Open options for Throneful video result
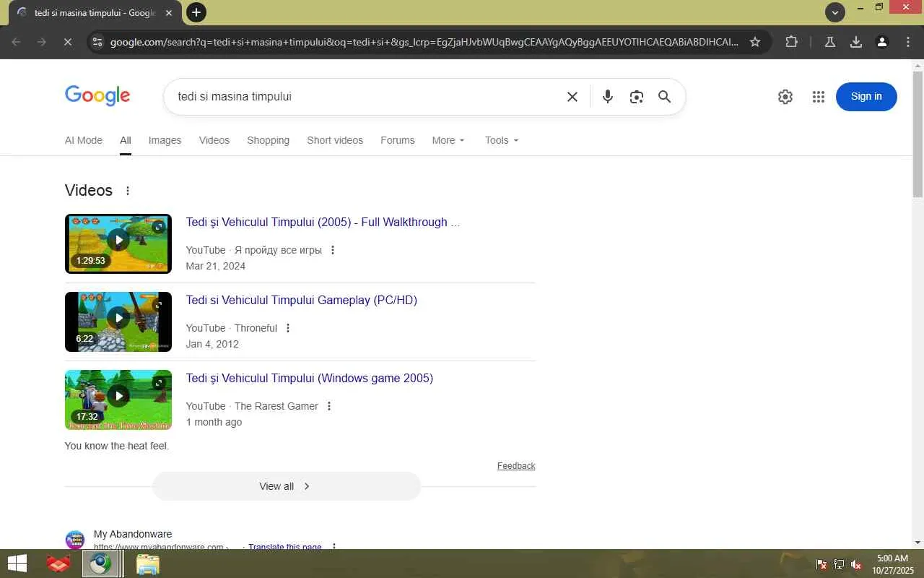Viewport: 924px width, 578px height. (288, 328)
